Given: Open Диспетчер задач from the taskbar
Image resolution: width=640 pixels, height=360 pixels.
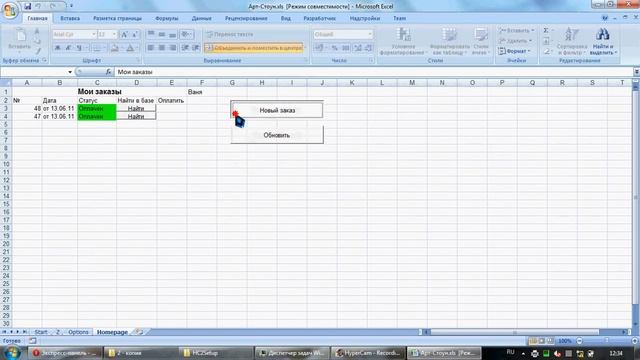Looking at the screenshot, I should pos(292,353).
